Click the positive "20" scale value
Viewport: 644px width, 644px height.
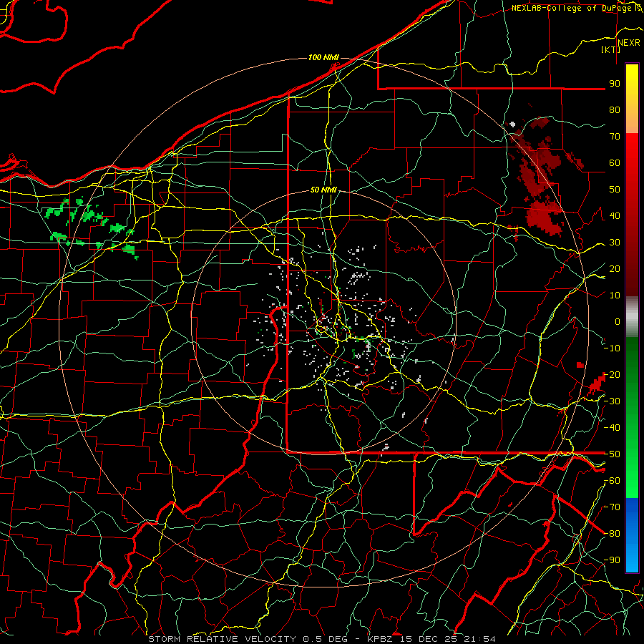[615, 269]
